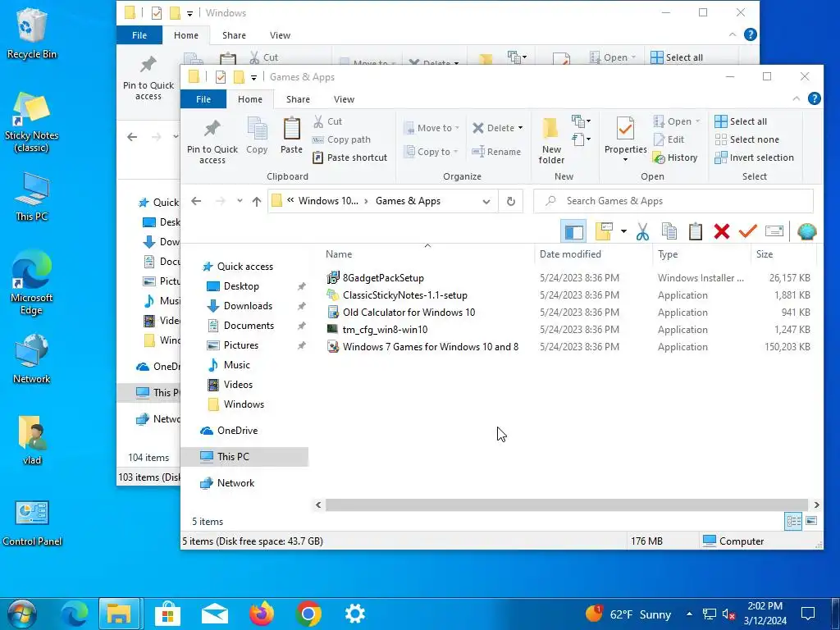Click the Copy icon in classic toolbar
This screenshot has width=840, height=630.
pos(669,231)
